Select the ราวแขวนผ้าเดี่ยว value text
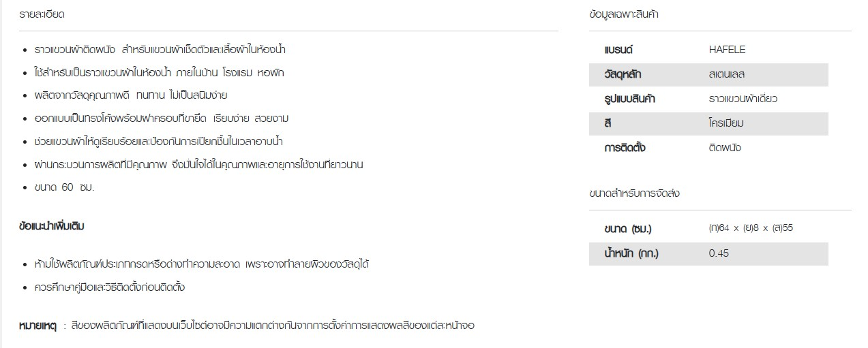 (x=743, y=99)
